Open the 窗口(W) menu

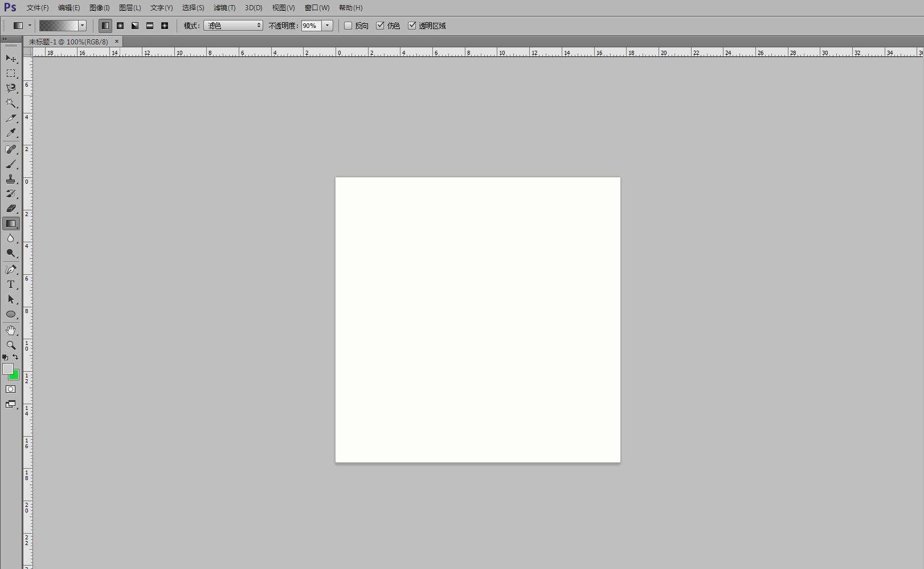click(x=317, y=8)
